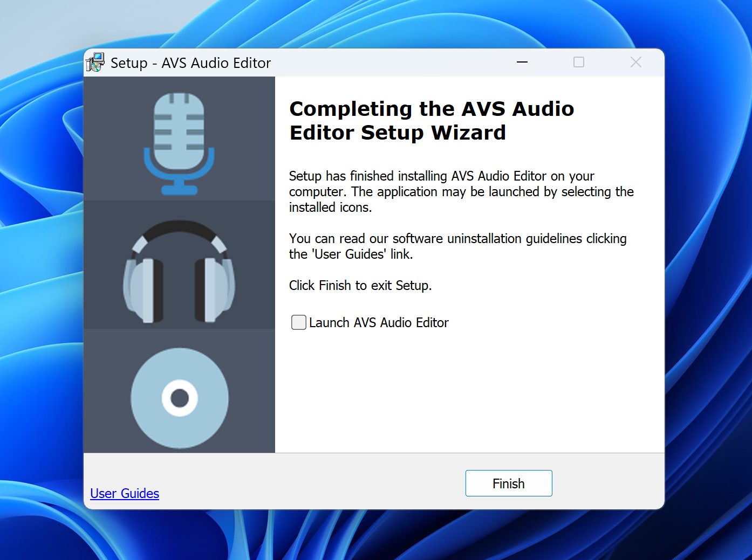Click the disabled maximize button
Screen dimensions: 752x560
(x=578, y=63)
